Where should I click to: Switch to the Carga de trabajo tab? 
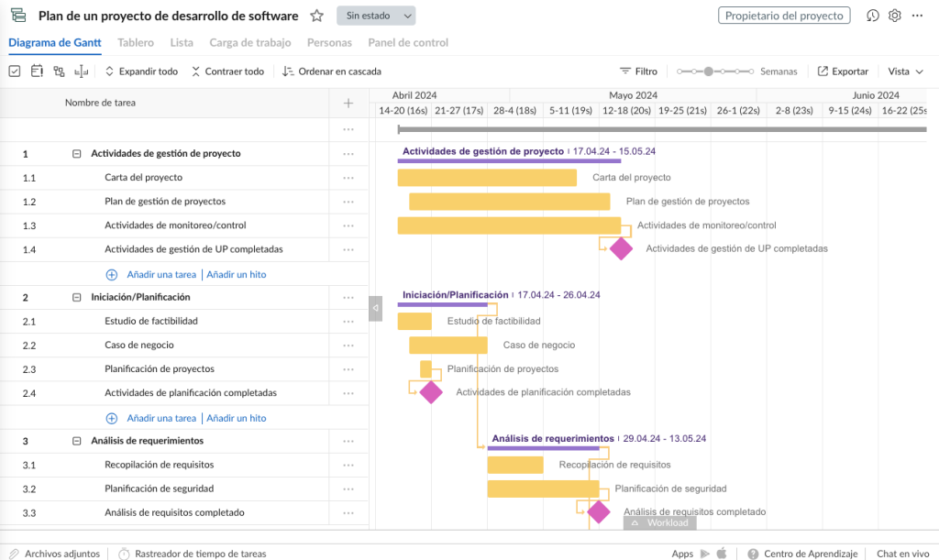tap(249, 42)
